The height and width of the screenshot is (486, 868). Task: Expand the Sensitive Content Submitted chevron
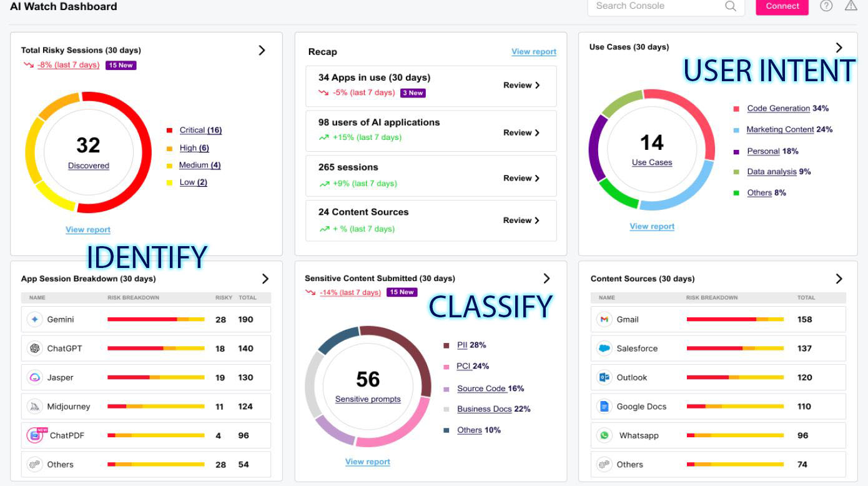[546, 279]
